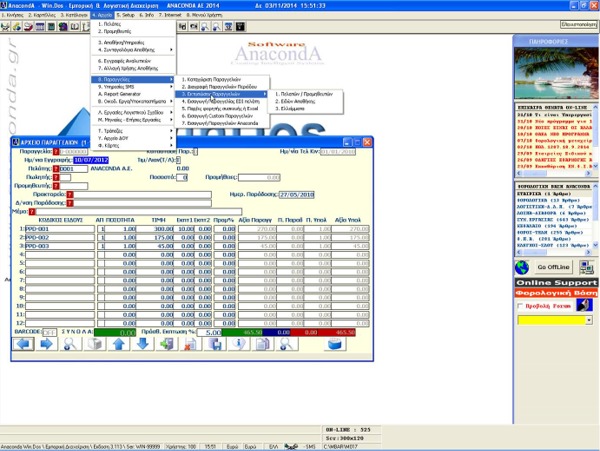Click the blue cylinder icon in order toolbar

click(335, 344)
